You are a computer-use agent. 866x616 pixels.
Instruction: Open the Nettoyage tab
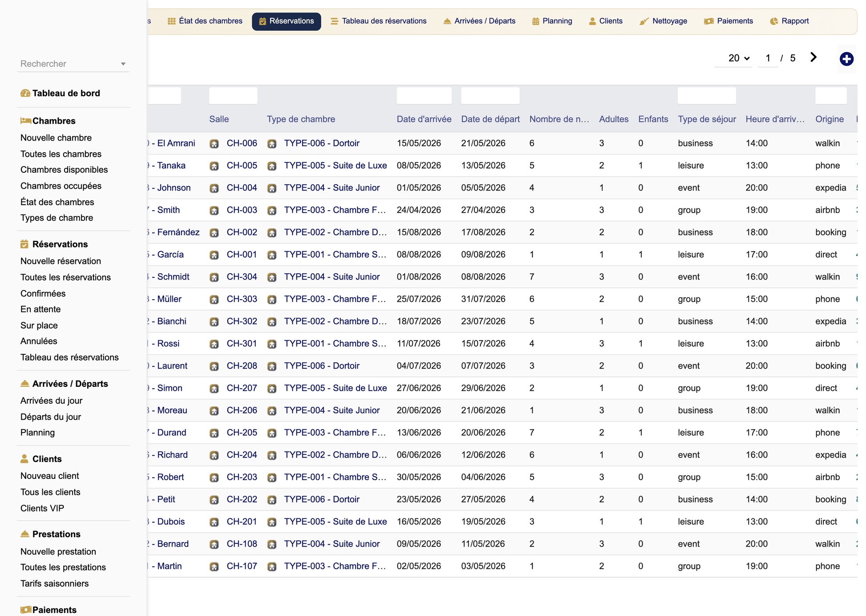click(x=664, y=21)
